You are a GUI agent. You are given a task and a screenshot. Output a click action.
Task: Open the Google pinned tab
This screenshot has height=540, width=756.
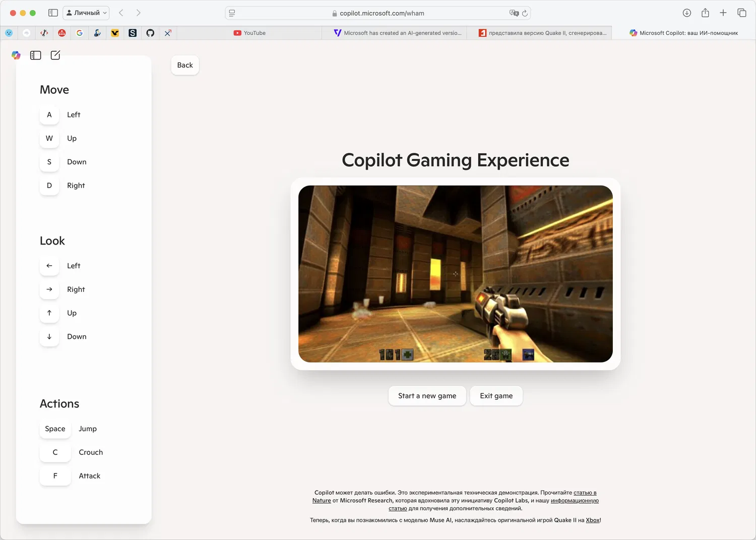coord(80,33)
